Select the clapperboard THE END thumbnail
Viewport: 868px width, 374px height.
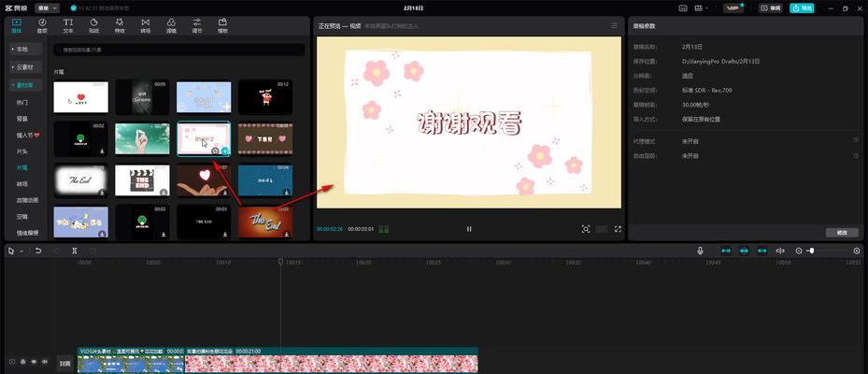(142, 180)
